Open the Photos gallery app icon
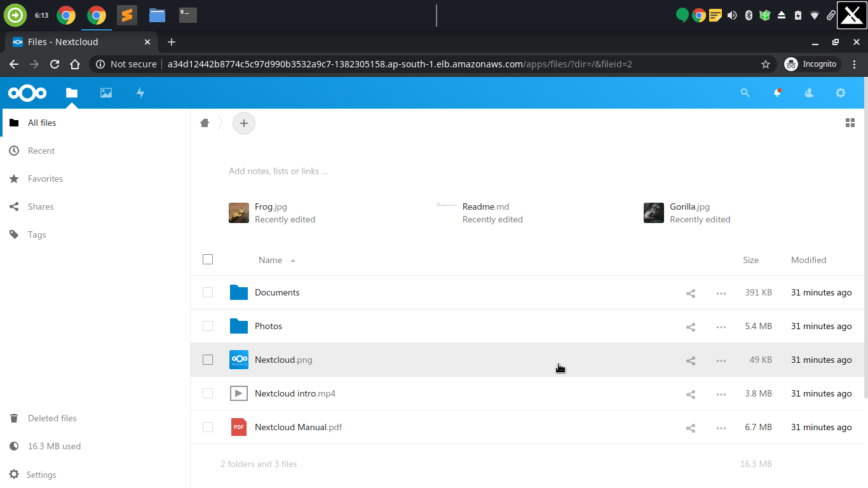This screenshot has width=868, height=488. click(x=106, y=93)
